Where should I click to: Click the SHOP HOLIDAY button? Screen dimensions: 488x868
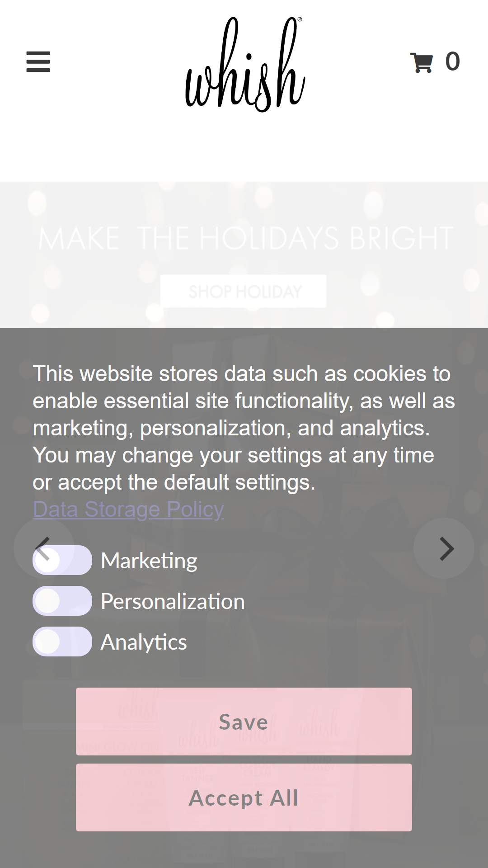coord(244,291)
